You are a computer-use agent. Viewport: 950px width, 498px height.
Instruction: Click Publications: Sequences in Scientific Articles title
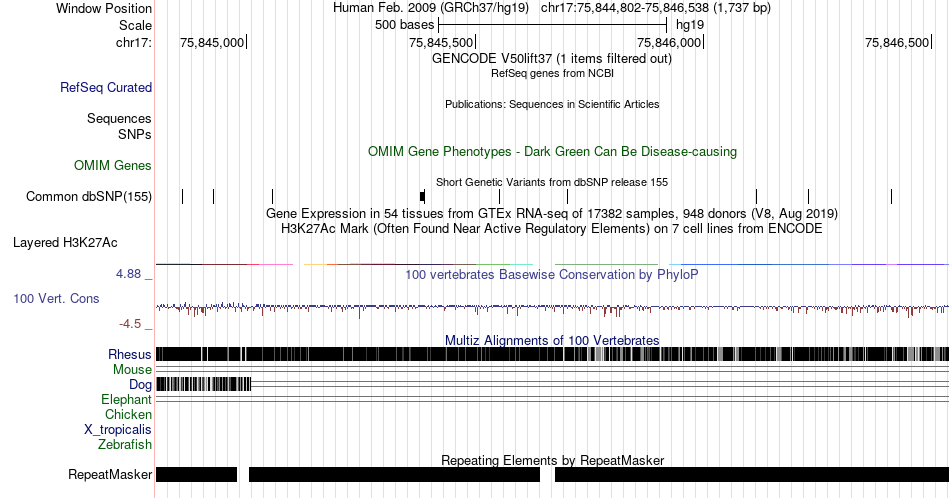552,104
